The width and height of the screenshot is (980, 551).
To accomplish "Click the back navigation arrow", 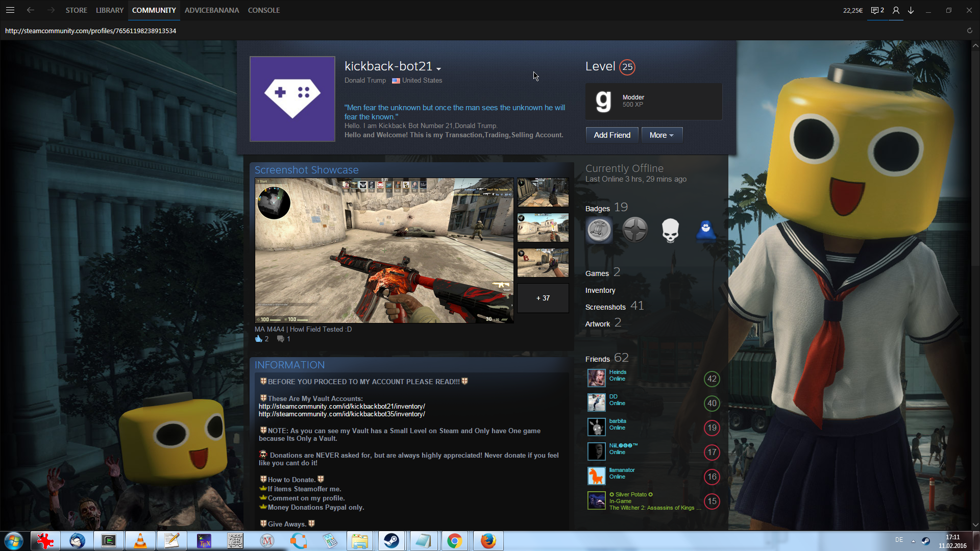I will pyautogui.click(x=31, y=10).
